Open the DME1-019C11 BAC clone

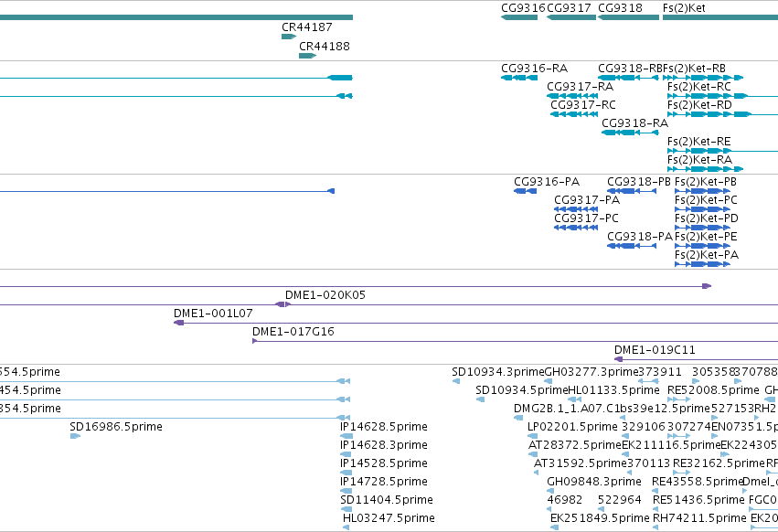[696, 359]
